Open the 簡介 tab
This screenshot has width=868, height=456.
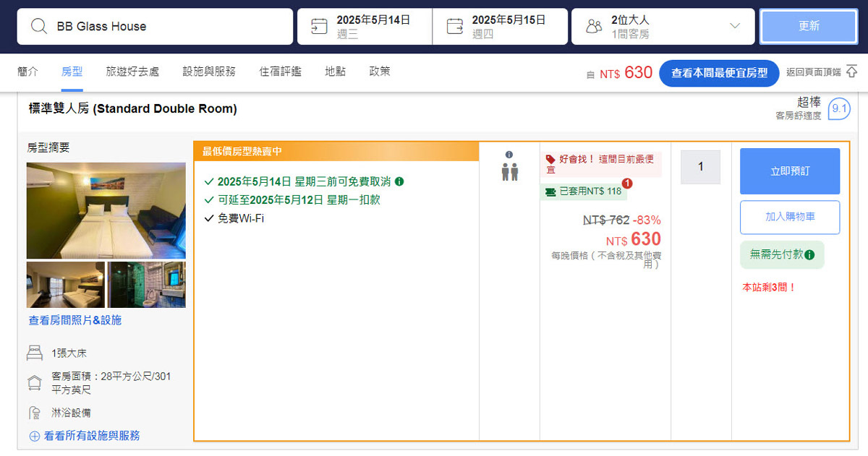pos(27,72)
